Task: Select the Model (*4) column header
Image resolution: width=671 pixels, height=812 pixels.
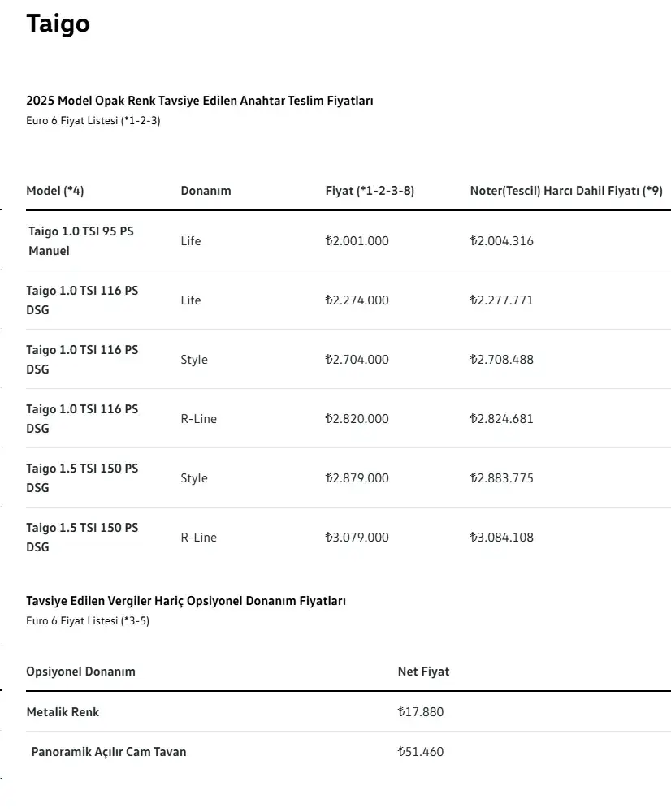Action: coord(55,191)
